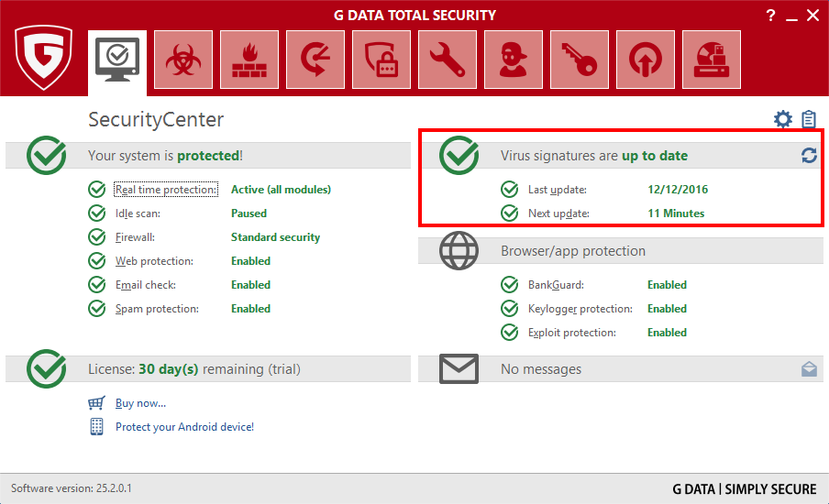Open the Parental controls child tab
829x504 pixels.
tap(514, 60)
